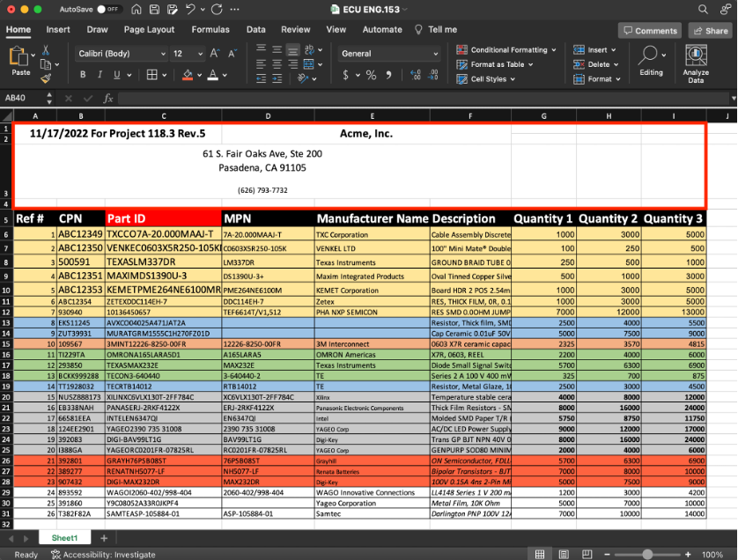Go to the Formulas tab
Viewport: 738px width, 560px height.
click(210, 30)
